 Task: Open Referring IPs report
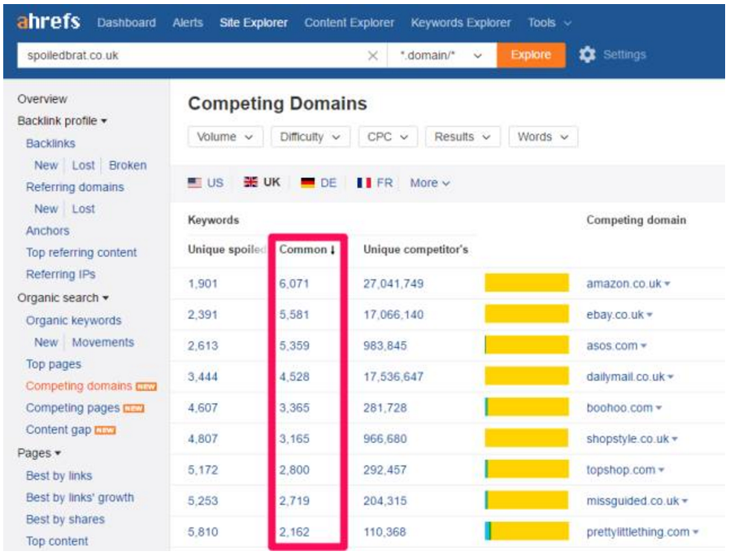click(60, 275)
